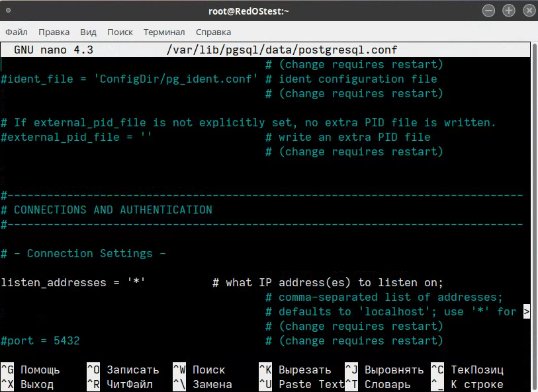Viewport: 538px width, 392px height.
Task: Open the Поиск menu in menu bar
Action: tap(120, 32)
